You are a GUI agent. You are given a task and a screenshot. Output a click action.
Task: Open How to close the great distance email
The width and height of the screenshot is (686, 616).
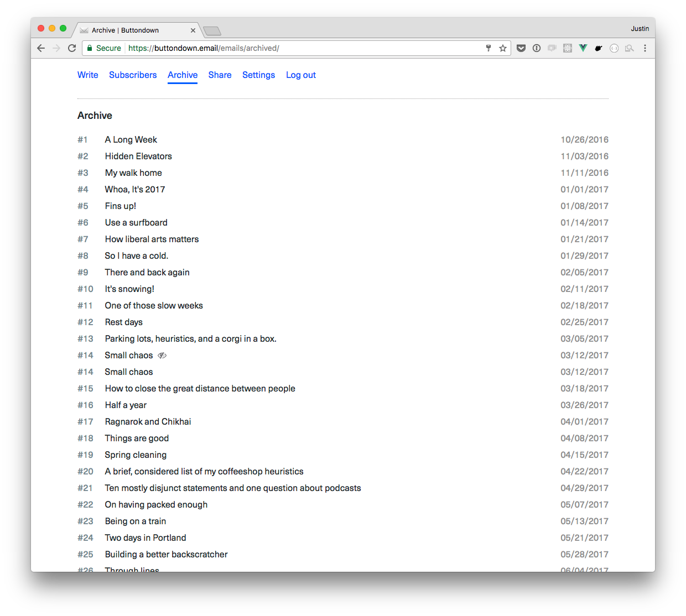click(x=200, y=388)
